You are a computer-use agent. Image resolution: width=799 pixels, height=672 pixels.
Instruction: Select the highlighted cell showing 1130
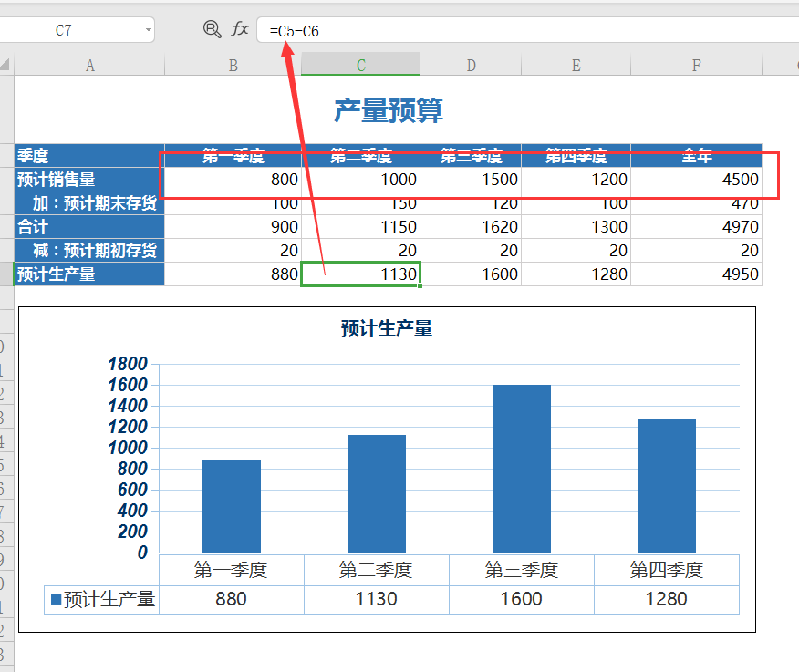click(x=360, y=274)
